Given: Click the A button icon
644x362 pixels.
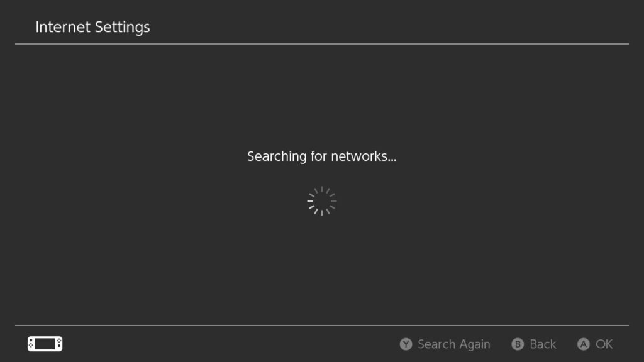Looking at the screenshot, I should 583,344.
